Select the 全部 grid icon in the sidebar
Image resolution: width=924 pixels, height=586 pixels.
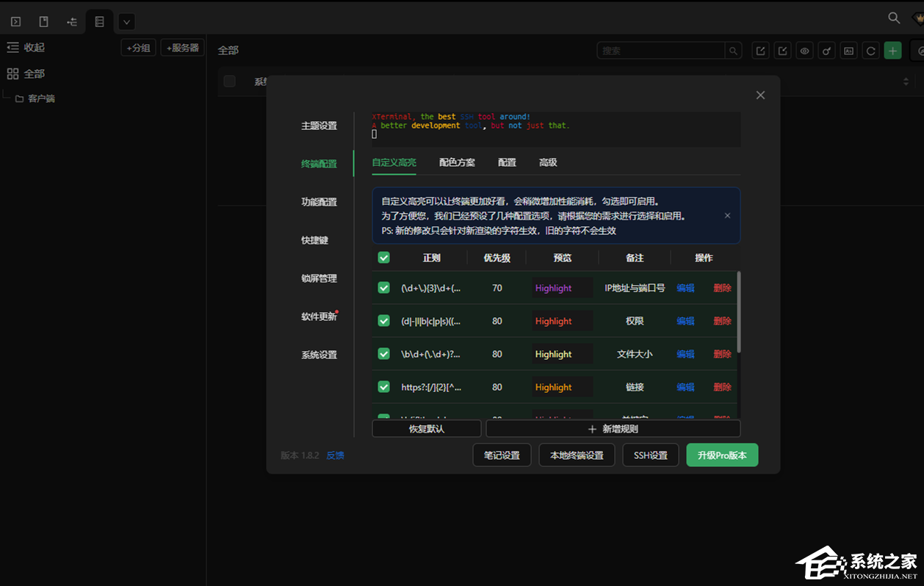(x=12, y=73)
